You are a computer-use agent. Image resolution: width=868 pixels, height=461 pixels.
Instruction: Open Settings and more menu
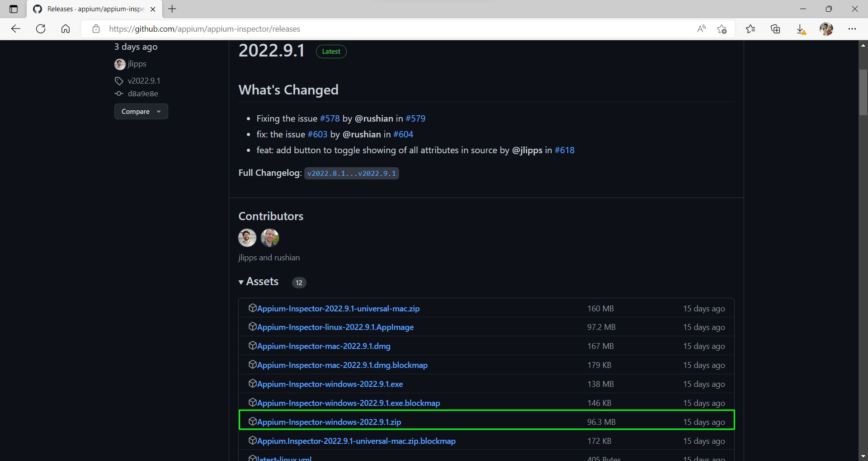pos(852,29)
